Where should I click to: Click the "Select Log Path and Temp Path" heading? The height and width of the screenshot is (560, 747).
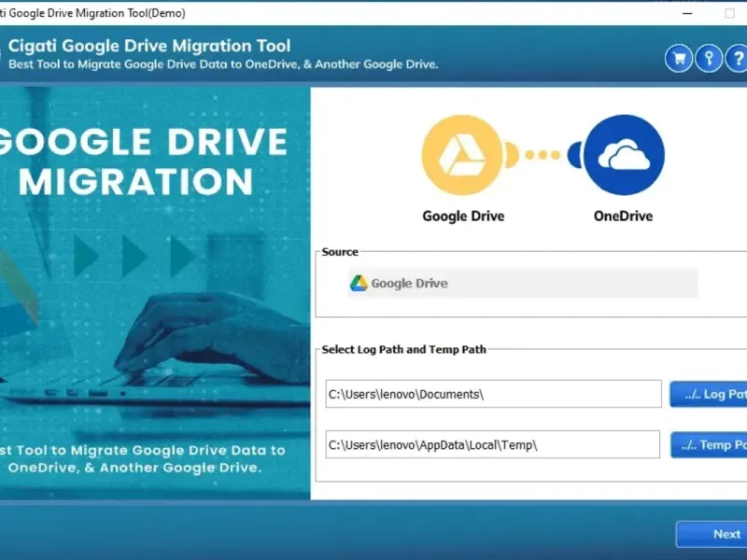pyautogui.click(x=404, y=349)
